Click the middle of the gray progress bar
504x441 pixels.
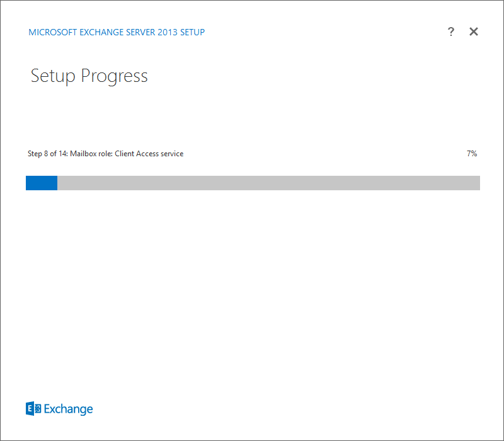[268, 183]
